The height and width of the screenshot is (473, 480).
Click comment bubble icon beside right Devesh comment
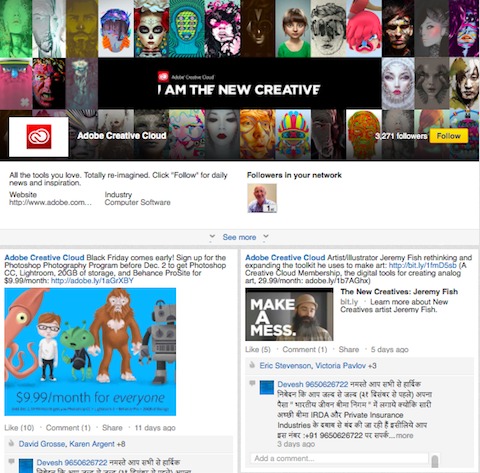[x=252, y=383]
